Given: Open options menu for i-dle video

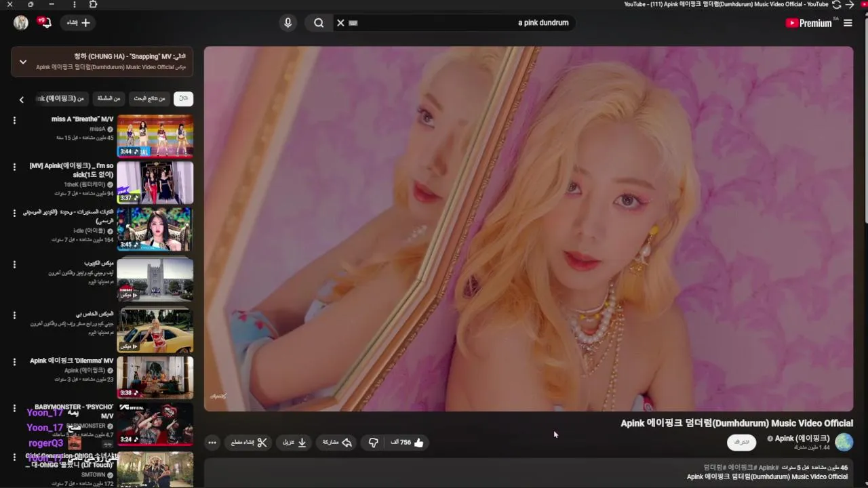Looking at the screenshot, I should coord(14,213).
